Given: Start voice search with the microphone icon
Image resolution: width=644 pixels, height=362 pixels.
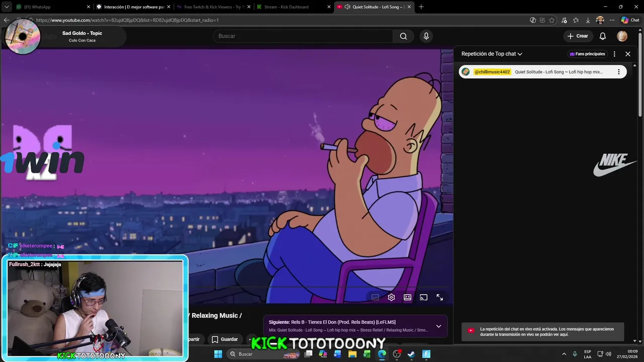Looking at the screenshot, I should [x=426, y=36].
